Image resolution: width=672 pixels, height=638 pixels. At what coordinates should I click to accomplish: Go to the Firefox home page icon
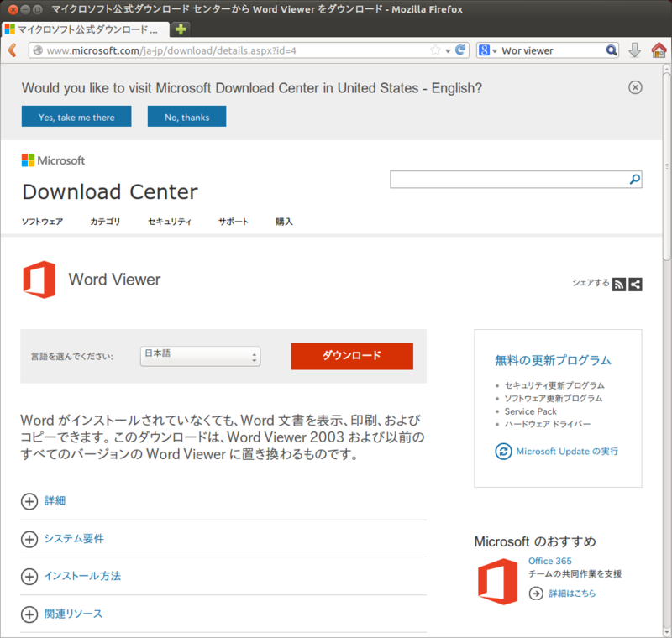pyautogui.click(x=659, y=50)
